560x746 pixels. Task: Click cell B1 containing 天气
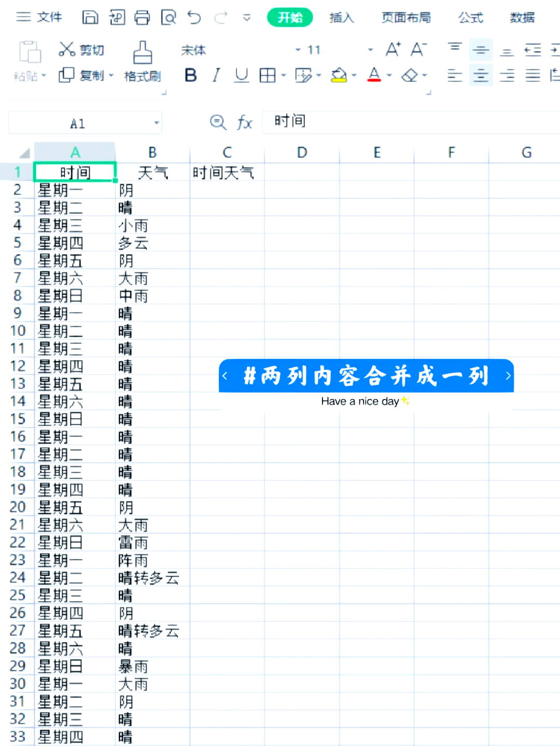[x=152, y=172]
